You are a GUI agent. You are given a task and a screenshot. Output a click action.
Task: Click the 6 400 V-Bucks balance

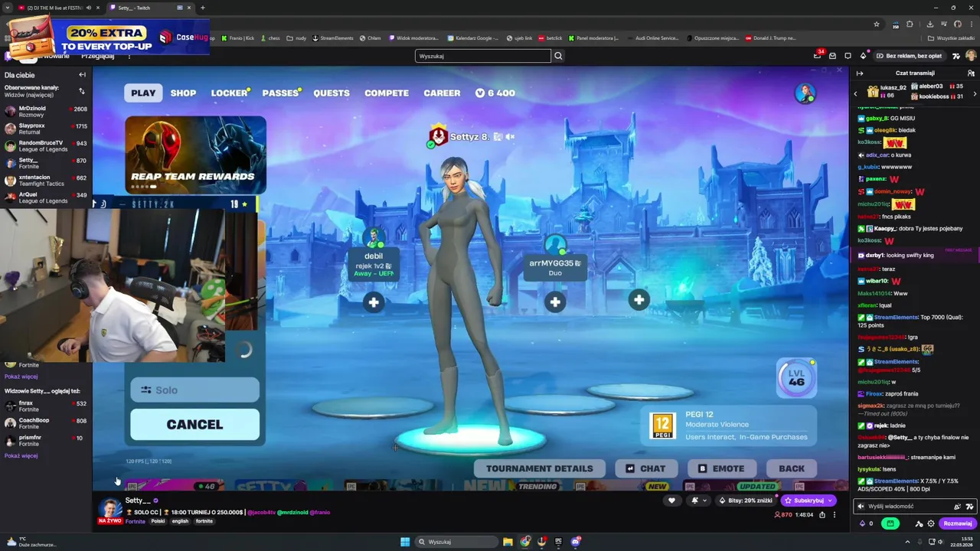point(495,93)
